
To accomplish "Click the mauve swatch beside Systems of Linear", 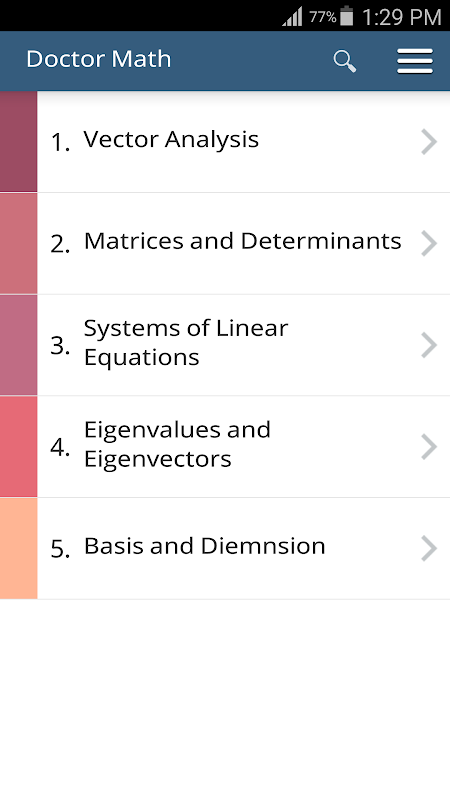I will point(18,345).
